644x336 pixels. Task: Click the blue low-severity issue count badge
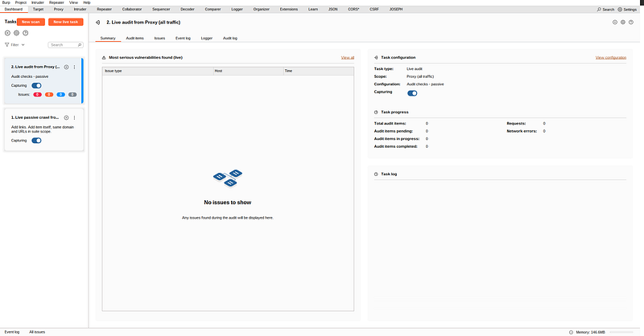(61, 94)
